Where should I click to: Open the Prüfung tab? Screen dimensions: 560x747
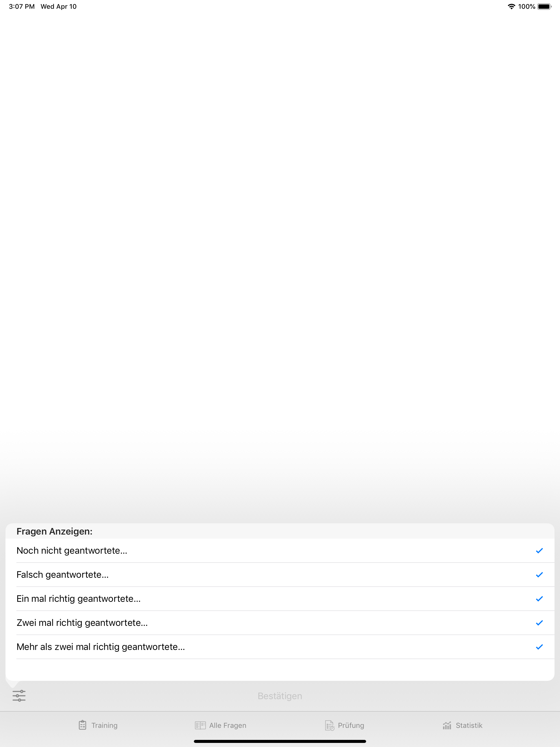[x=344, y=725]
